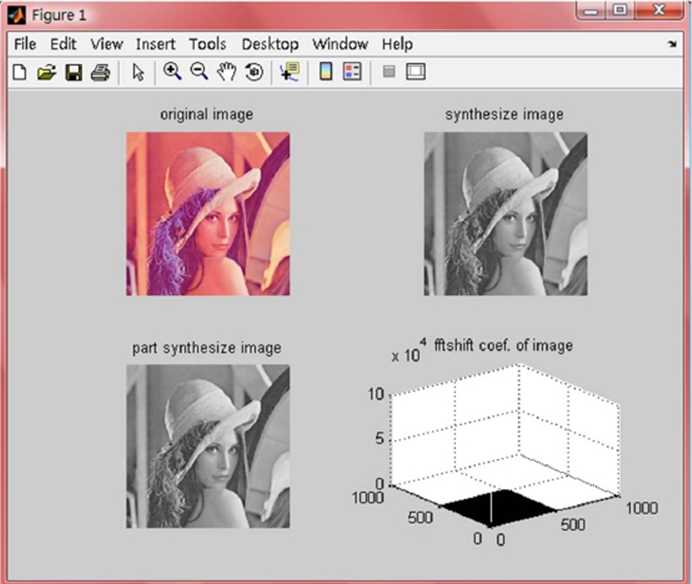The width and height of the screenshot is (692, 584).
Task: Click the 'part synthesize image' title text
Action: point(207,348)
